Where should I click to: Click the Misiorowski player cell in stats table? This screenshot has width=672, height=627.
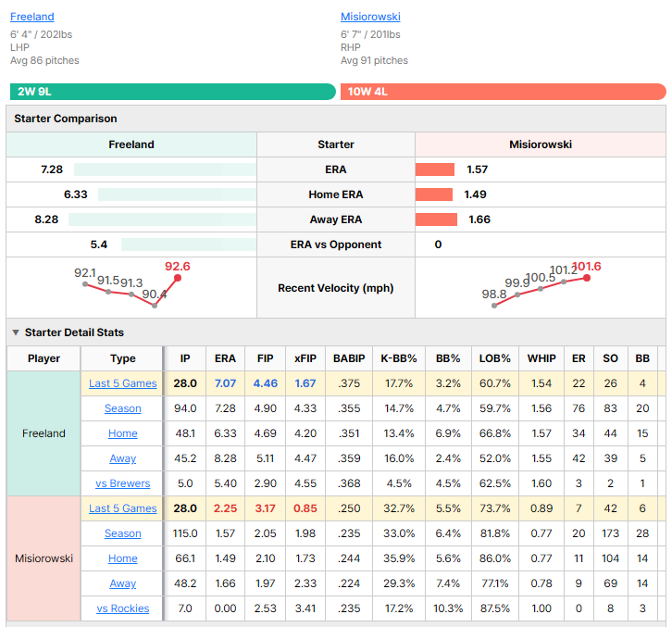tap(44, 558)
